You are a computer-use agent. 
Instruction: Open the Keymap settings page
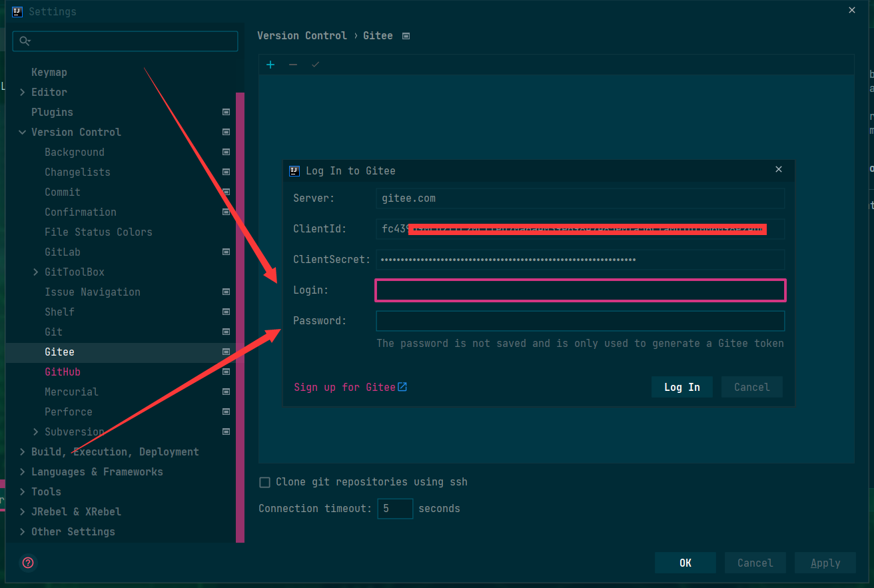pyautogui.click(x=49, y=72)
